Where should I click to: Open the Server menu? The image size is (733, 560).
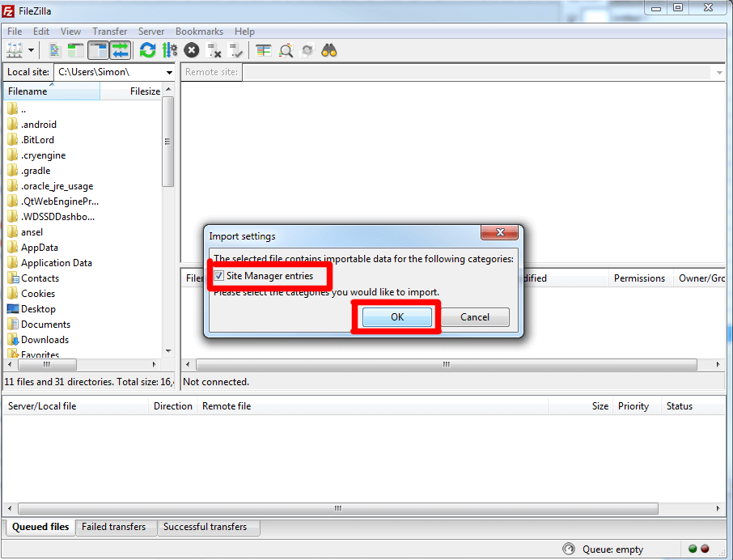click(x=151, y=32)
